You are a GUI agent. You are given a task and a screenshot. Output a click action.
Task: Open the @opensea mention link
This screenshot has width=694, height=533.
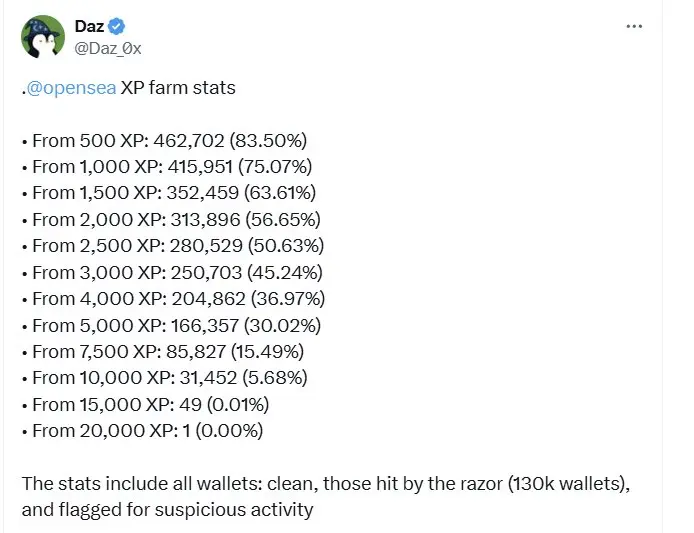point(71,88)
